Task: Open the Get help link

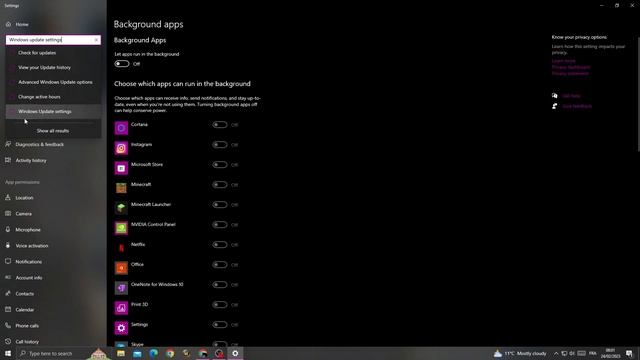Action: pyautogui.click(x=571, y=96)
